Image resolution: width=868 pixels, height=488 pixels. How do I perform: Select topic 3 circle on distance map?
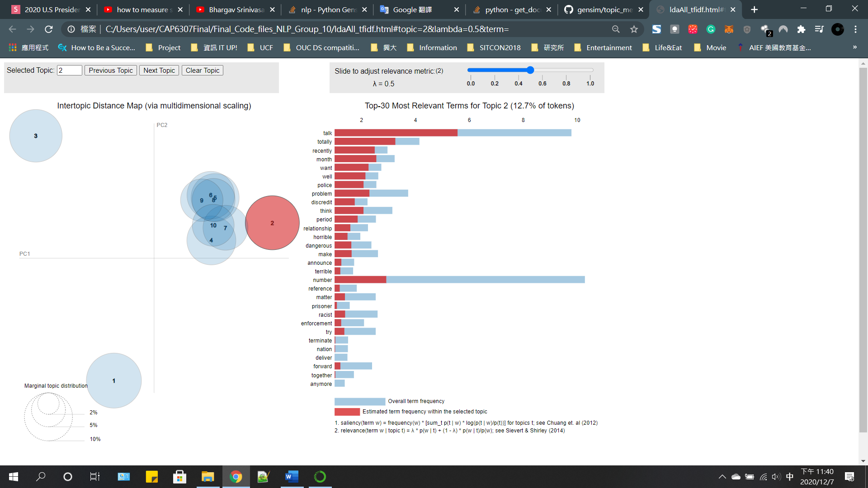36,136
